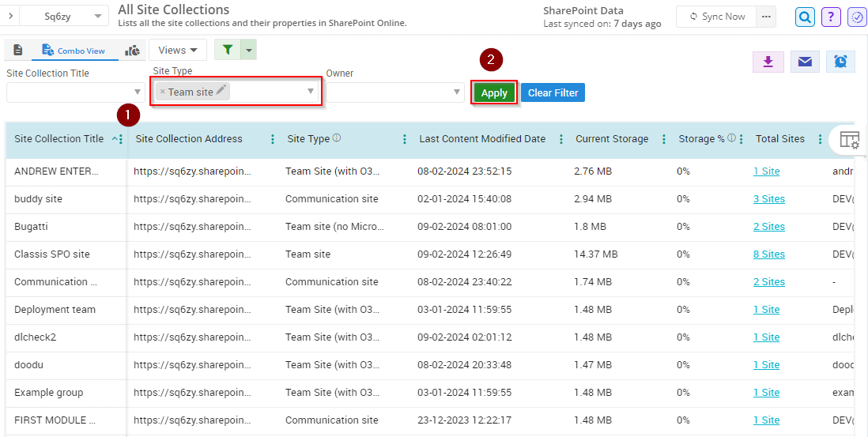The height and width of the screenshot is (437, 868).
Task: Remove the Team site filter tag
Action: (x=163, y=92)
